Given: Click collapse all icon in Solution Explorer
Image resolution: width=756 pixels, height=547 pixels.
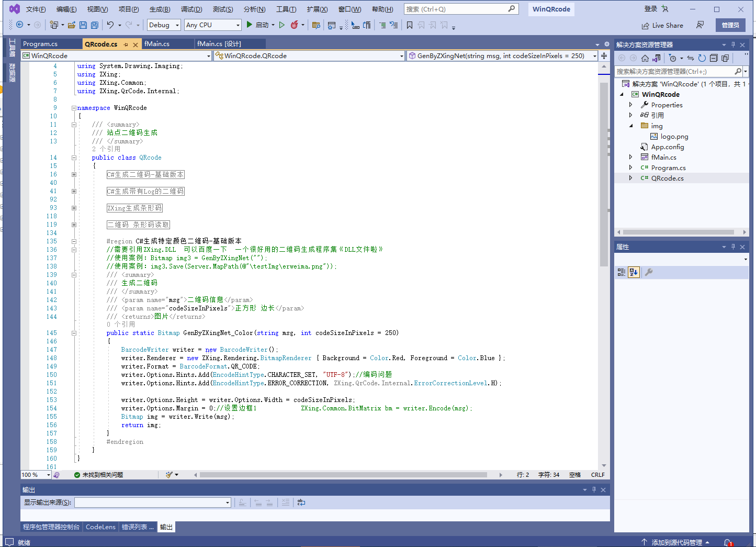Looking at the screenshot, I should pyautogui.click(x=714, y=58).
